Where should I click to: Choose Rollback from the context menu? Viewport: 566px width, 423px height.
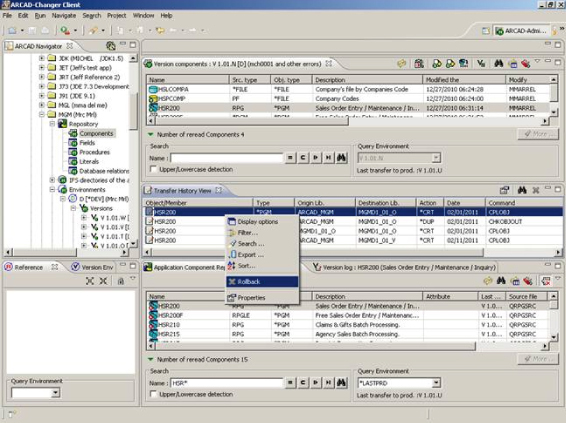click(x=262, y=282)
